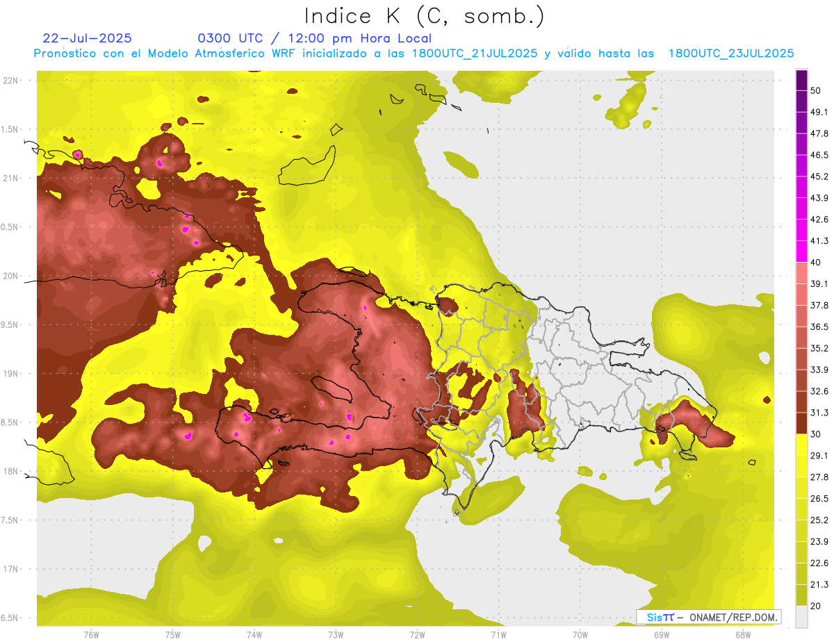Pick the gray swatch below 20
Screen dimensions: 834x644
pyautogui.click(x=801, y=616)
